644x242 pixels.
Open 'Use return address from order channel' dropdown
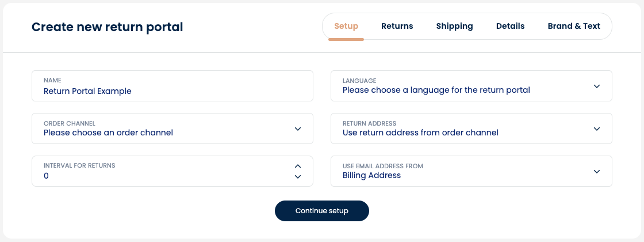click(471, 128)
